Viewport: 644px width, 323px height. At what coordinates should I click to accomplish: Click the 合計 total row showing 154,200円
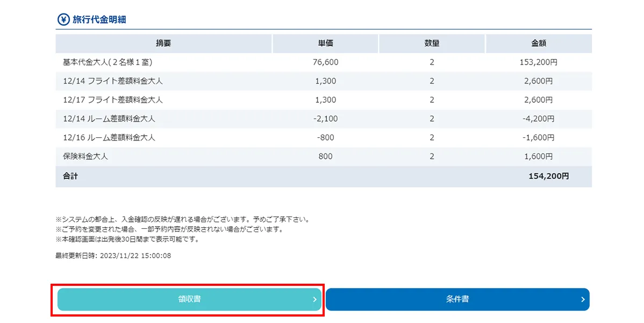click(323, 176)
